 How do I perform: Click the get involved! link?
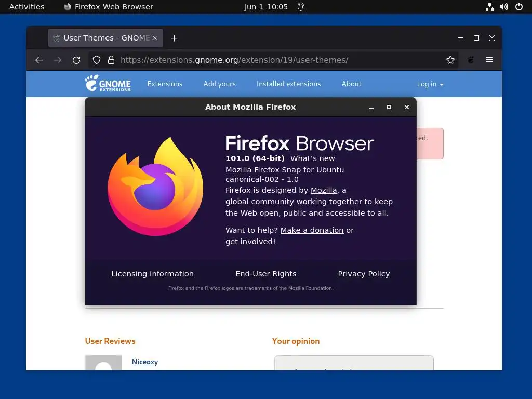point(250,242)
